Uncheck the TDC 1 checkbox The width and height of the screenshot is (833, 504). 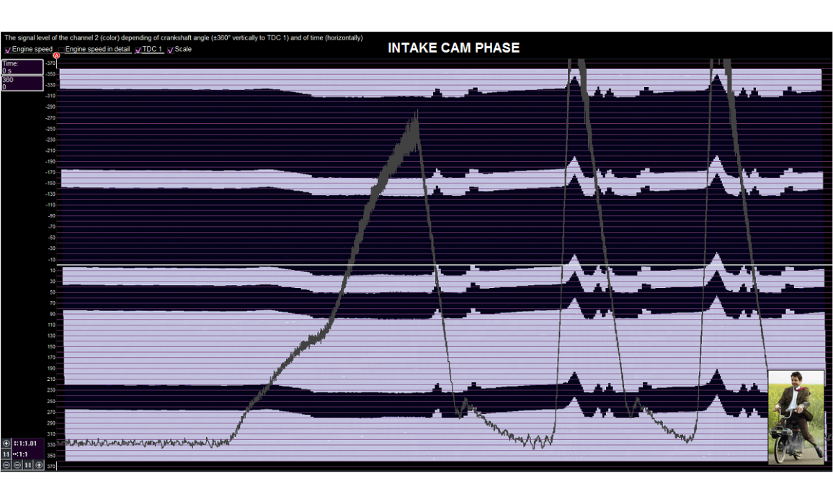(138, 50)
